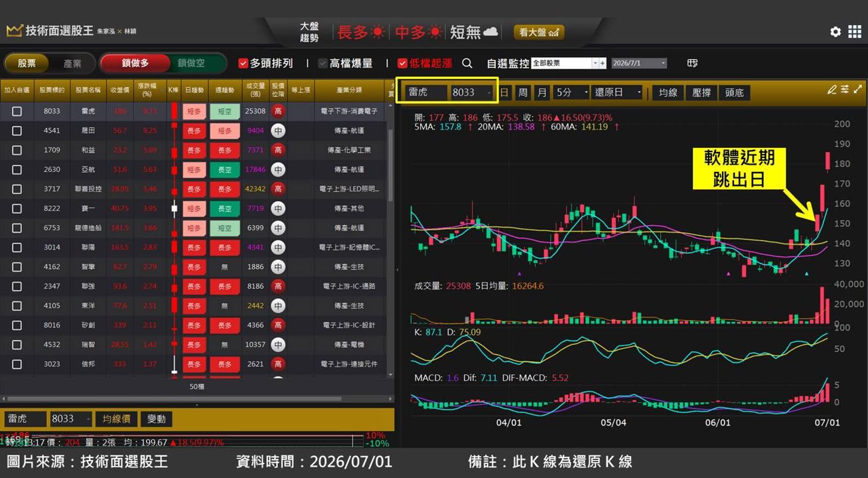Viewport: 868px width, 478px height.
Task: Toggle the 低檔起漲 checkbox
Action: (x=402, y=63)
